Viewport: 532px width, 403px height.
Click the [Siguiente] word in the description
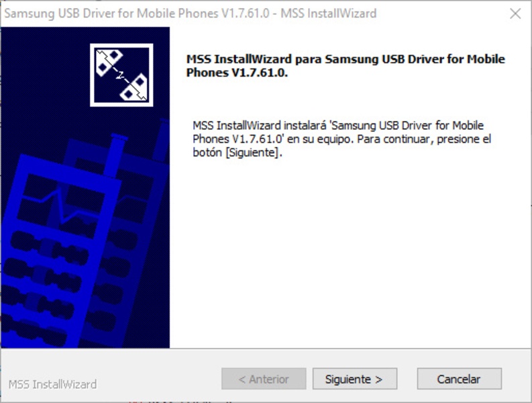(252, 152)
